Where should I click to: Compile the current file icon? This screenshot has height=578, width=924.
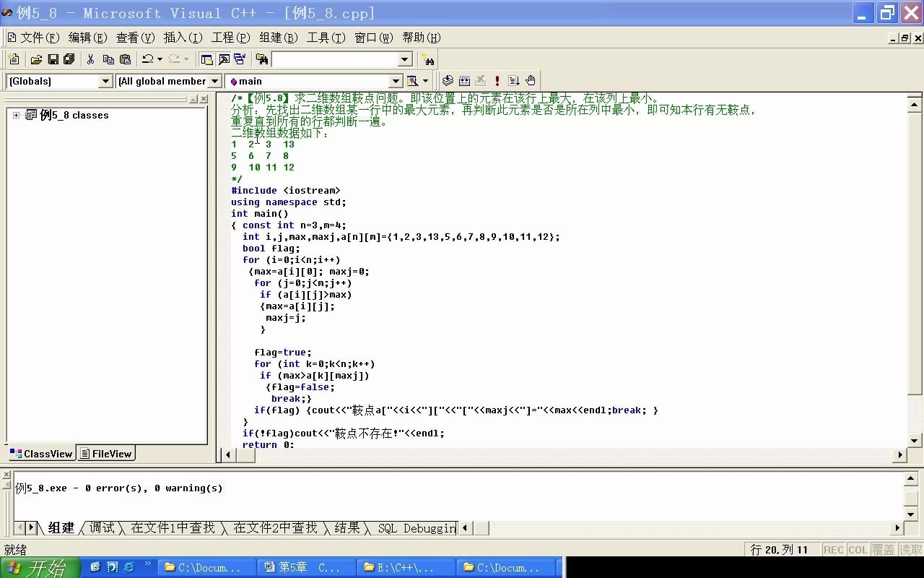[448, 80]
